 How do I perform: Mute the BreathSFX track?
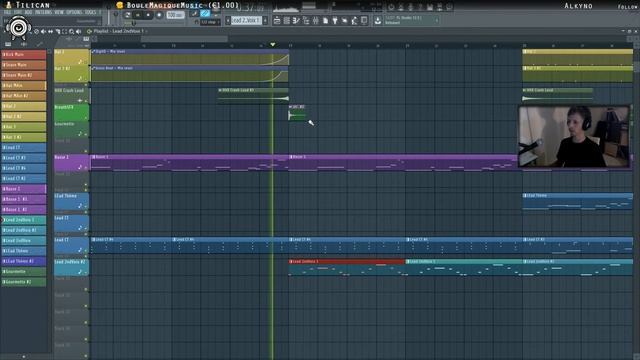point(86,118)
